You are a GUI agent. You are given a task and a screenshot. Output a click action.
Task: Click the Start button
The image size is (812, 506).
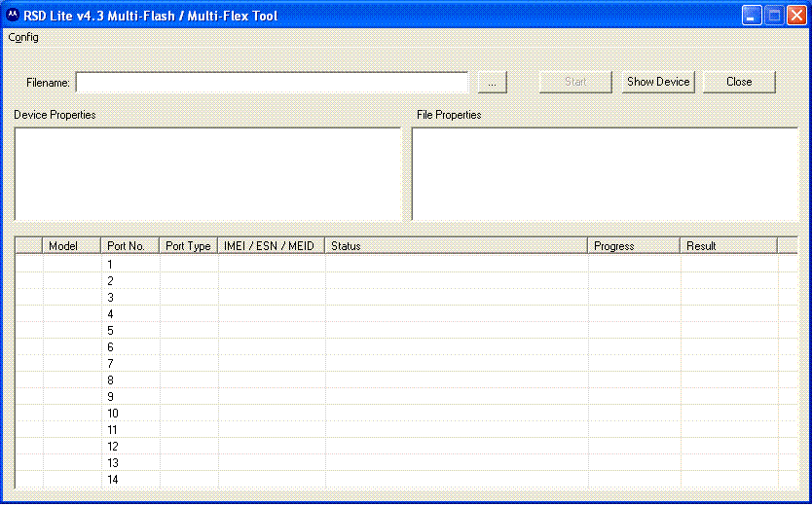pyautogui.click(x=575, y=82)
